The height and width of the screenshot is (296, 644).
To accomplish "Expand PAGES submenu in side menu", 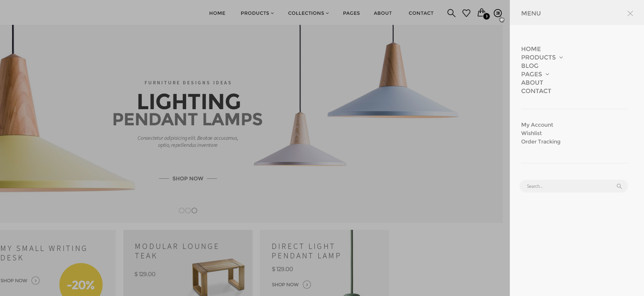I will 547,74.
